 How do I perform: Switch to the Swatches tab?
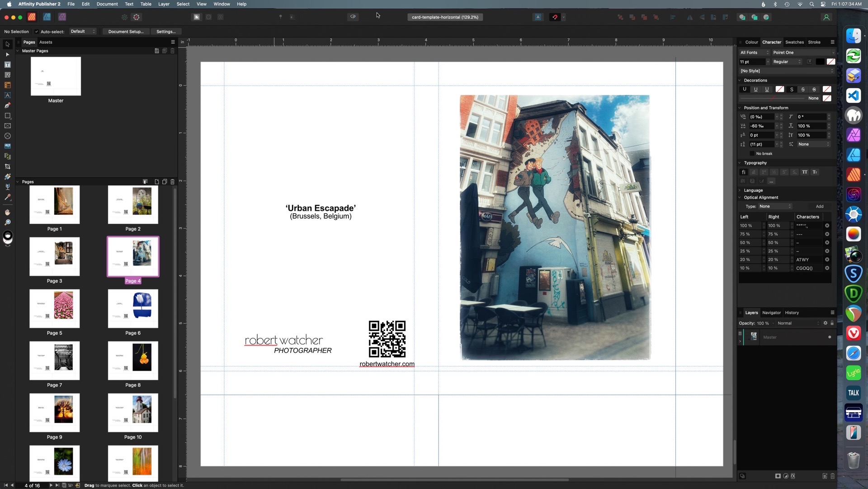(x=794, y=42)
